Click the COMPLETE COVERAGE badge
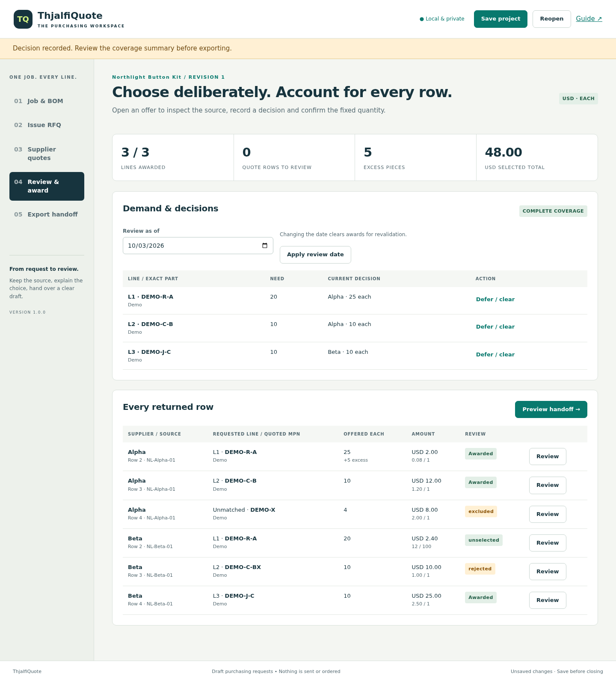616x682 pixels. tap(553, 211)
